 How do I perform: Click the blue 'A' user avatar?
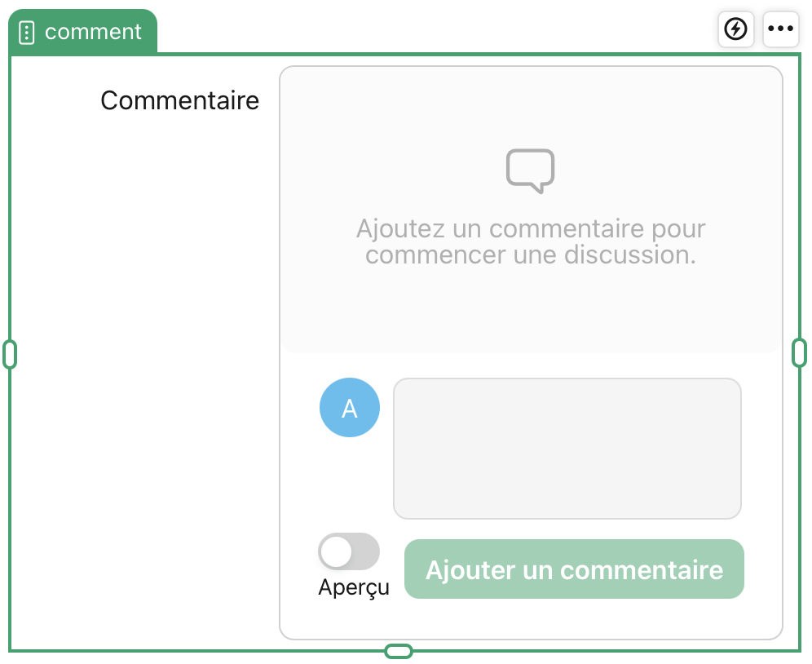(x=349, y=407)
